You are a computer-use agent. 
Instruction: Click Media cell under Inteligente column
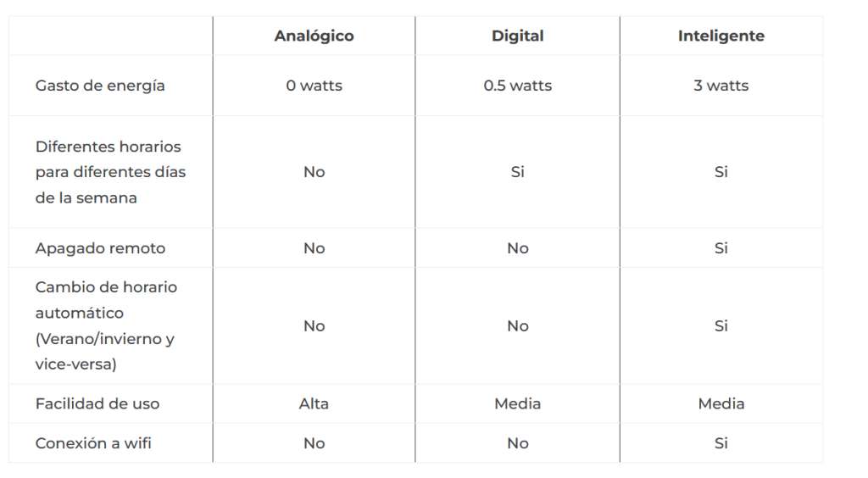(x=721, y=404)
